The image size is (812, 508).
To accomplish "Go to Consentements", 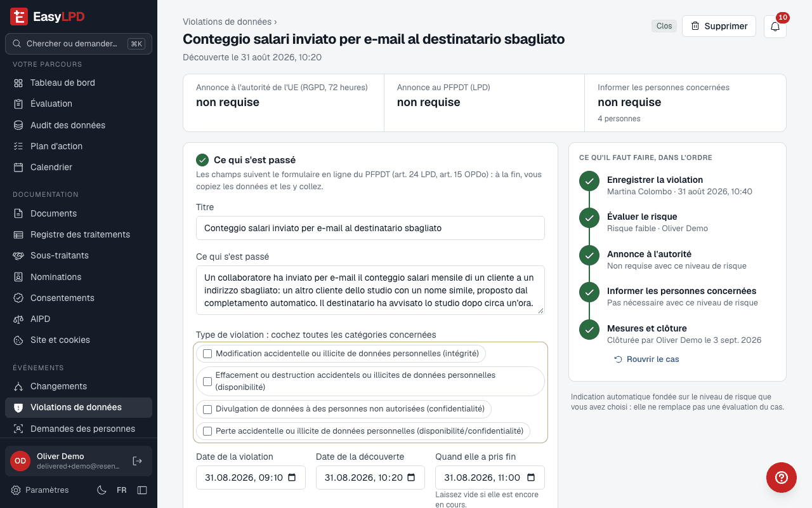I will click(x=79, y=298).
